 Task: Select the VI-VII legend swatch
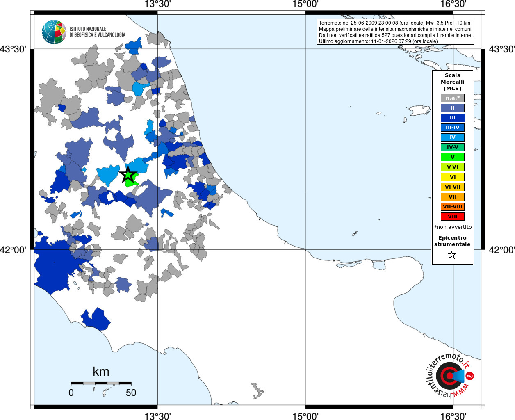453,187
